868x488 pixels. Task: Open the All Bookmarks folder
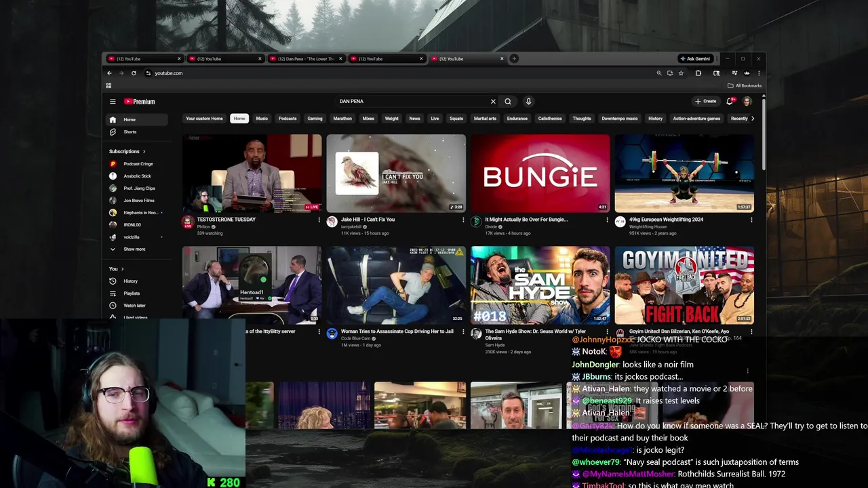pyautogui.click(x=745, y=86)
